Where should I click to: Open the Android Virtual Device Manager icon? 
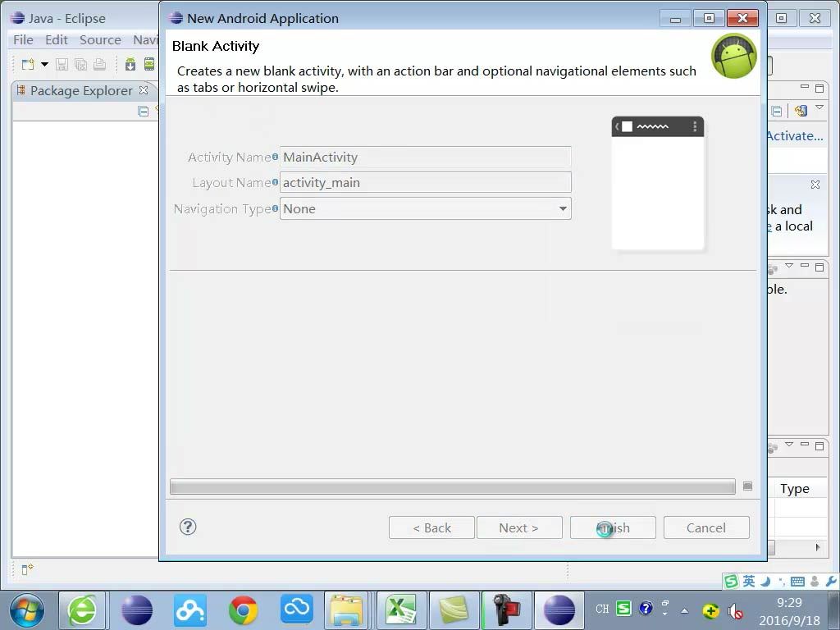click(149, 65)
